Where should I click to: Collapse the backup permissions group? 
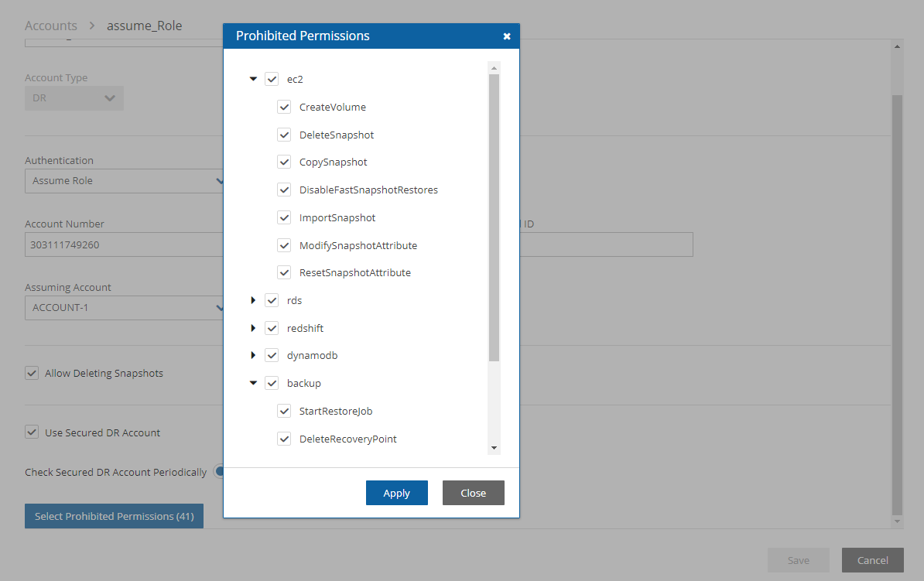[253, 383]
